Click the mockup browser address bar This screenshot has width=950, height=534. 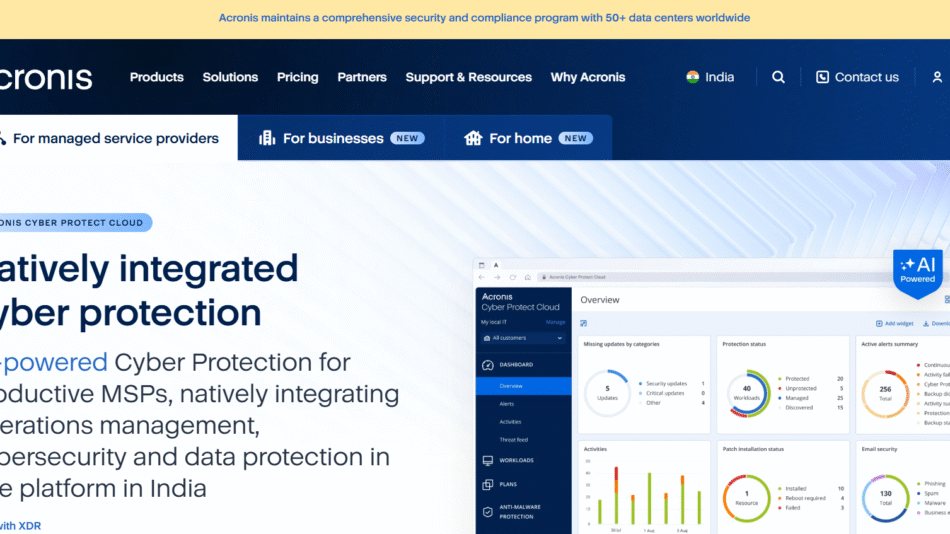click(715, 277)
